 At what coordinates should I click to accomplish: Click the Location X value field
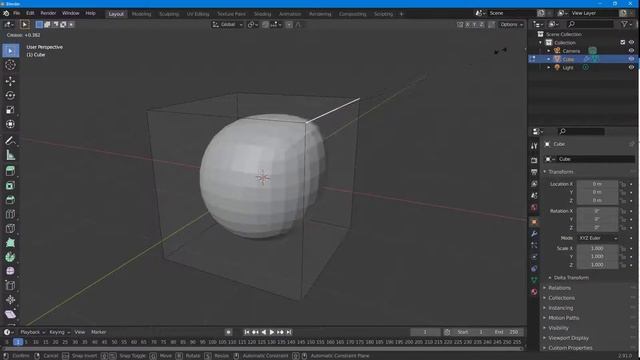click(597, 184)
